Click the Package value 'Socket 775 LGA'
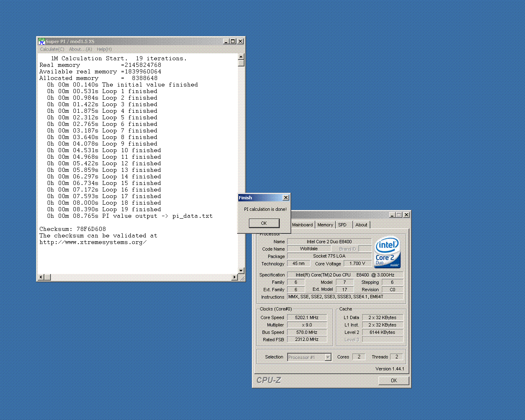 329,256
